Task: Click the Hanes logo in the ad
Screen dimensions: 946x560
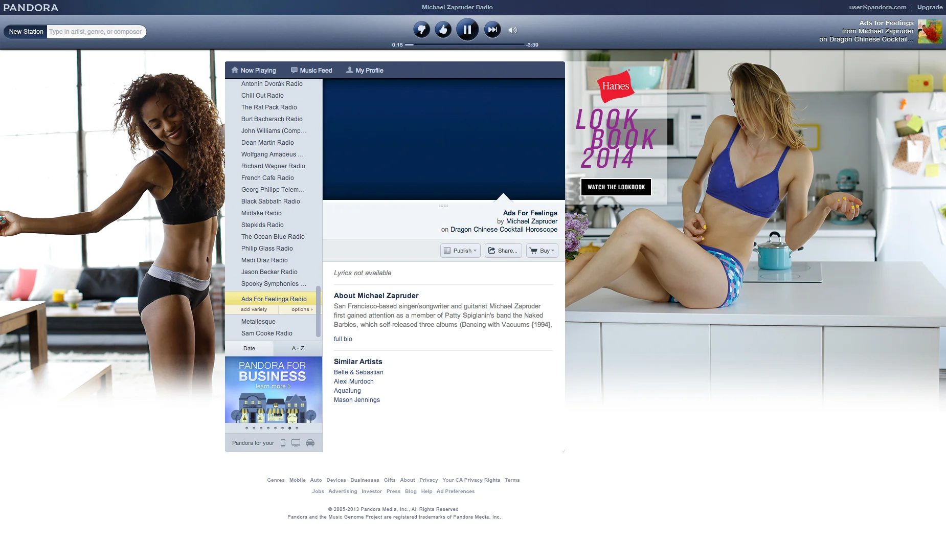Action: pos(615,86)
